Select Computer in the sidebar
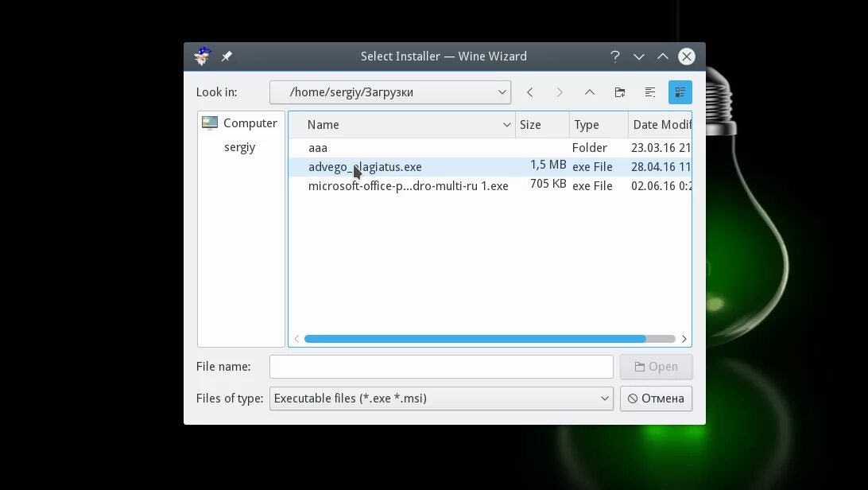The width and height of the screenshot is (868, 490). [x=241, y=123]
